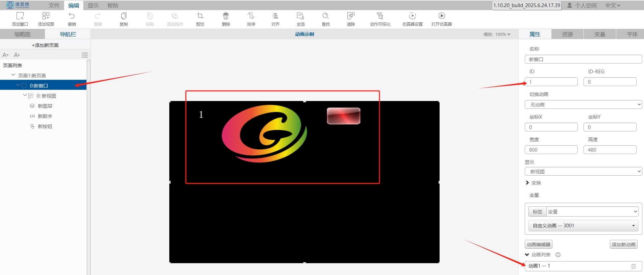
Task: Click the Undo (撤销) icon
Action: (x=72, y=16)
